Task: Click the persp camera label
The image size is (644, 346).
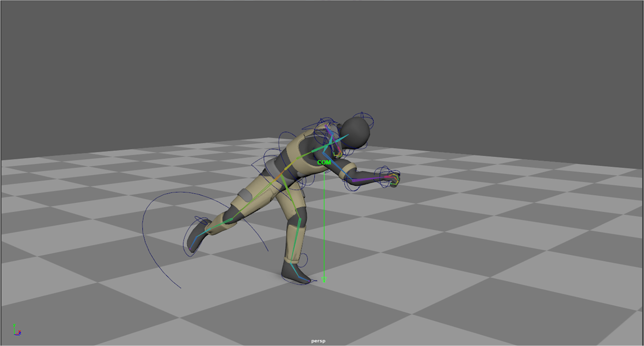Action: 318,341
